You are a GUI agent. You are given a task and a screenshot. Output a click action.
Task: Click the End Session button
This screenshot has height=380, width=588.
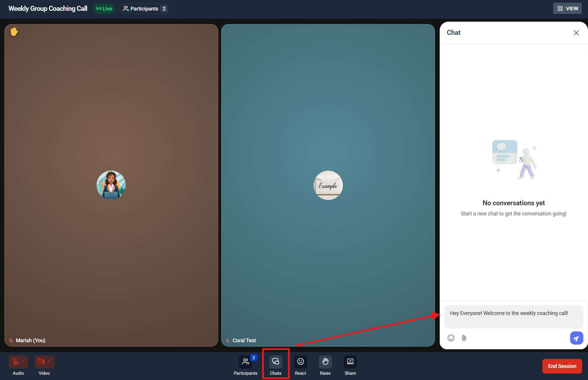tap(562, 366)
